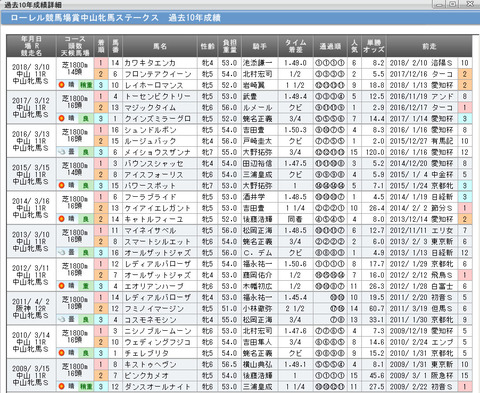480x393 pixels.
Task: Click the sunny weather icon for 2018/3/10
Action: coord(61,85)
